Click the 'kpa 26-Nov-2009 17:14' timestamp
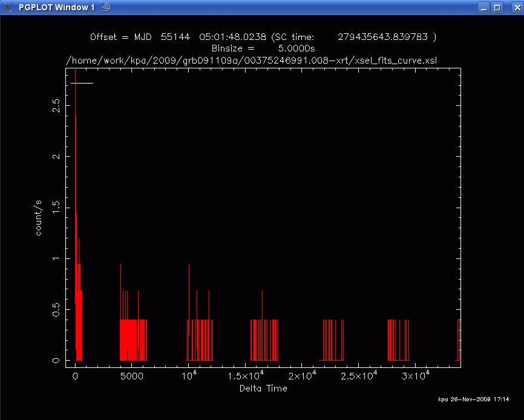This screenshot has height=420, width=524. click(x=474, y=399)
